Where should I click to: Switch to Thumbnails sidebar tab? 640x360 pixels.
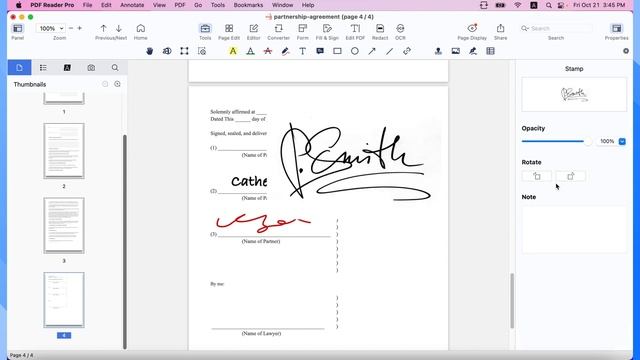[x=20, y=68]
